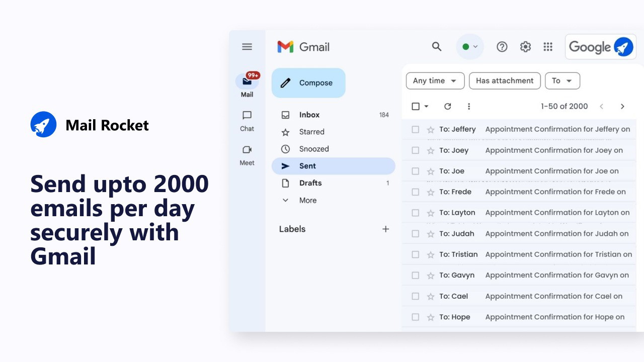The image size is (644, 362).
Task: Open the three-dot more options menu
Action: pyautogui.click(x=469, y=106)
